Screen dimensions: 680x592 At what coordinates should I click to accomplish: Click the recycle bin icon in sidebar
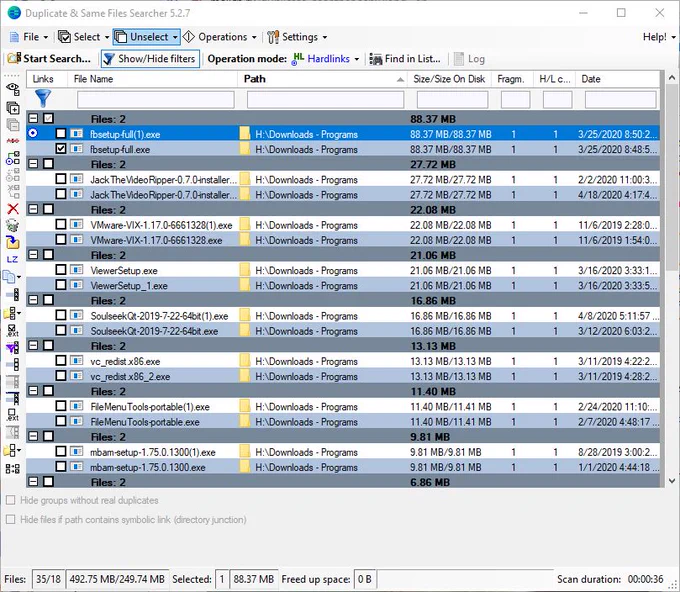[x=13, y=225]
